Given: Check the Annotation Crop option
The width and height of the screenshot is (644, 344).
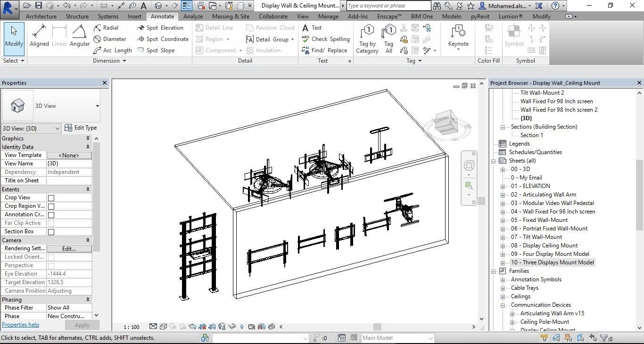Looking at the screenshot, I should pos(52,214).
